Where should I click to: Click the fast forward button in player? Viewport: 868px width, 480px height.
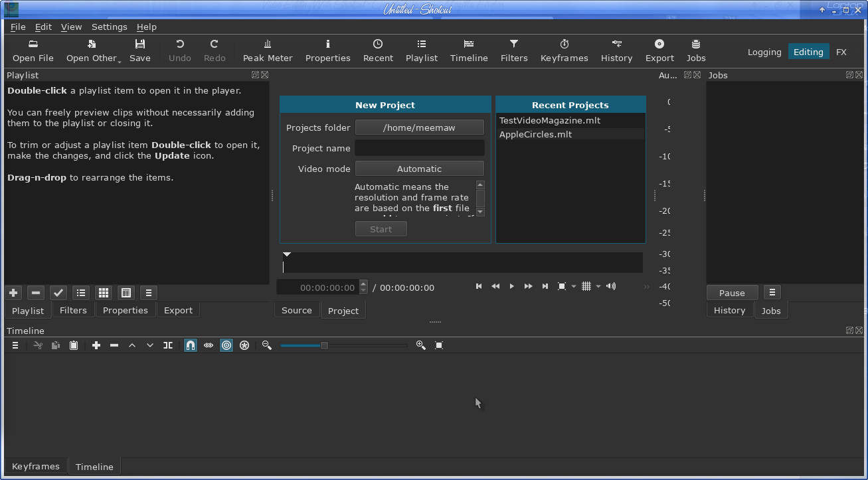tap(529, 286)
